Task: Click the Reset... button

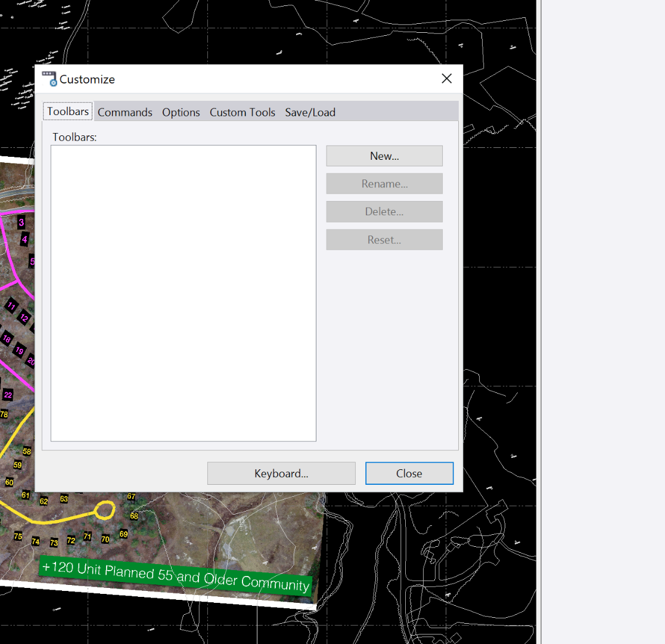Action: [384, 240]
